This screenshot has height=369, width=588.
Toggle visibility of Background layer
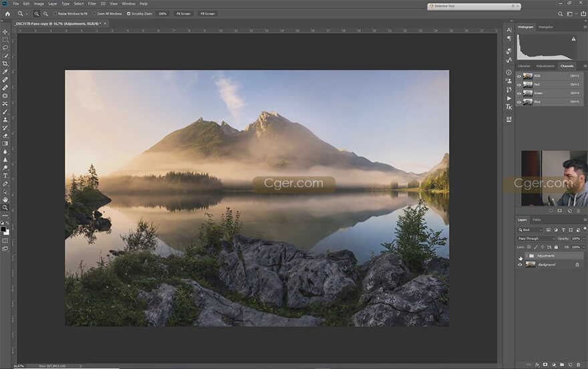pyautogui.click(x=520, y=265)
